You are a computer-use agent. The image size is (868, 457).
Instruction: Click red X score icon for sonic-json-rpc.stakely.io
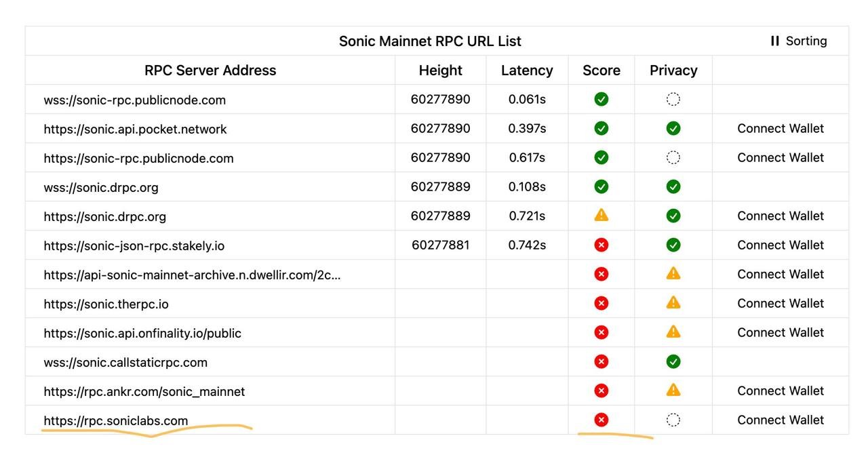point(601,245)
